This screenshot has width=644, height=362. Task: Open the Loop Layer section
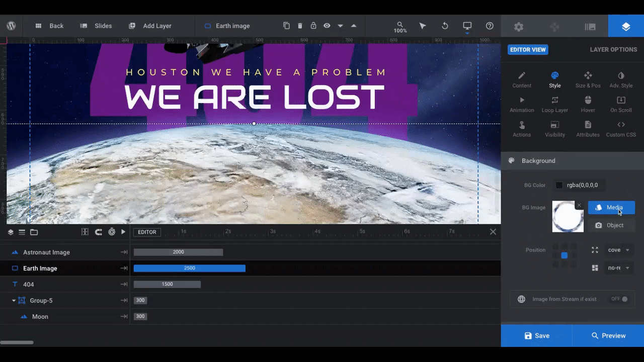pyautogui.click(x=555, y=105)
